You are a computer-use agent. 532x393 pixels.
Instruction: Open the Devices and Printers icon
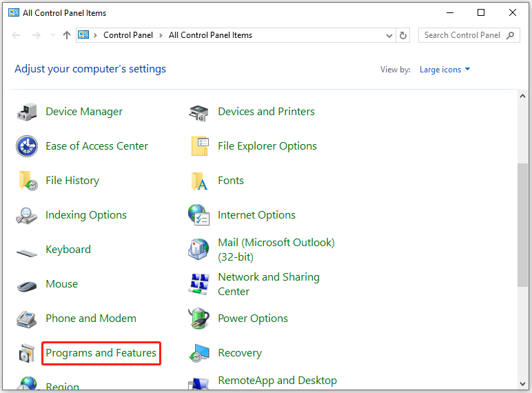pyautogui.click(x=198, y=112)
